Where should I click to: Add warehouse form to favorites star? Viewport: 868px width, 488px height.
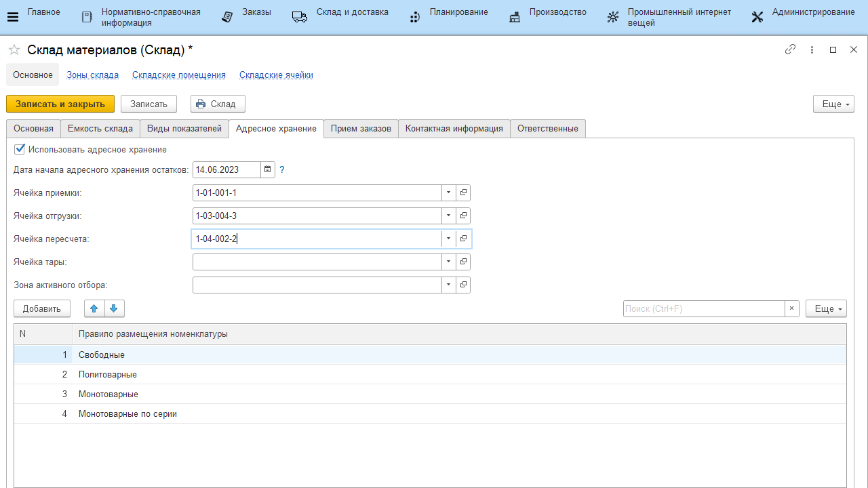[14, 49]
